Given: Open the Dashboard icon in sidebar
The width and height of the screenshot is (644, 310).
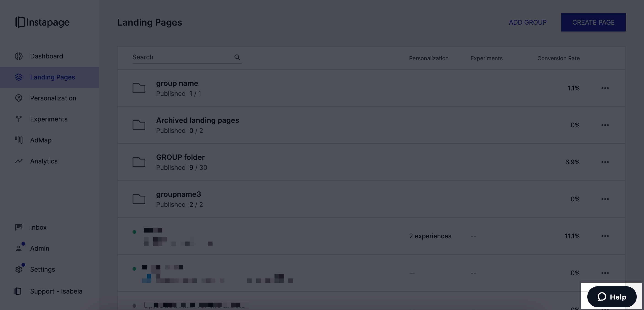Looking at the screenshot, I should pos(19,56).
